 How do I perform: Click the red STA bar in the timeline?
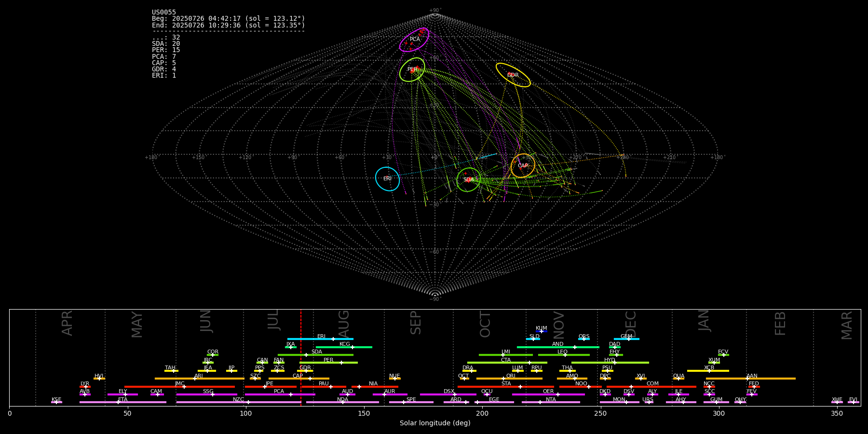pyautogui.click(x=506, y=387)
